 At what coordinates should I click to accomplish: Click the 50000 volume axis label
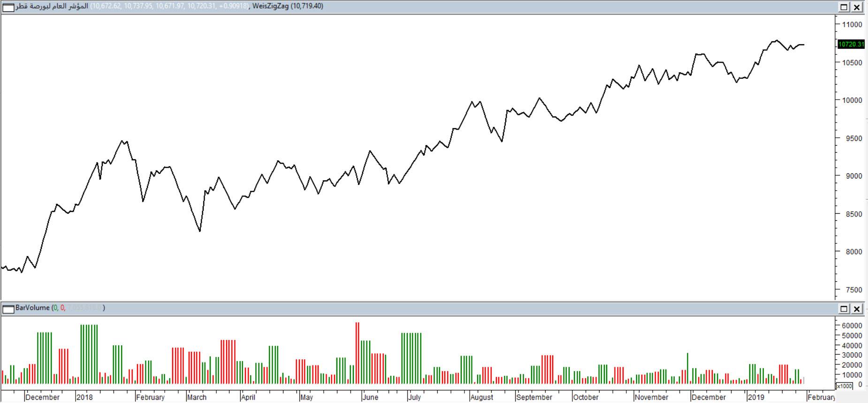(853, 335)
